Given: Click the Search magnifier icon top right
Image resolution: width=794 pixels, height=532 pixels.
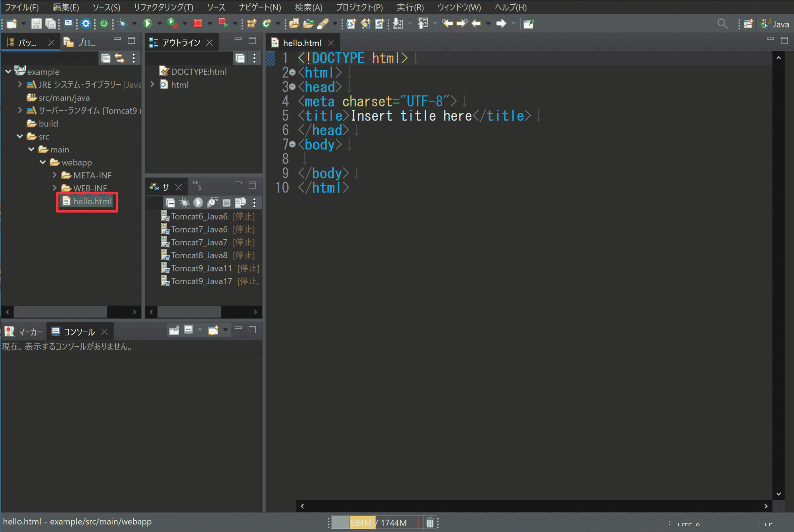Looking at the screenshot, I should [722, 24].
